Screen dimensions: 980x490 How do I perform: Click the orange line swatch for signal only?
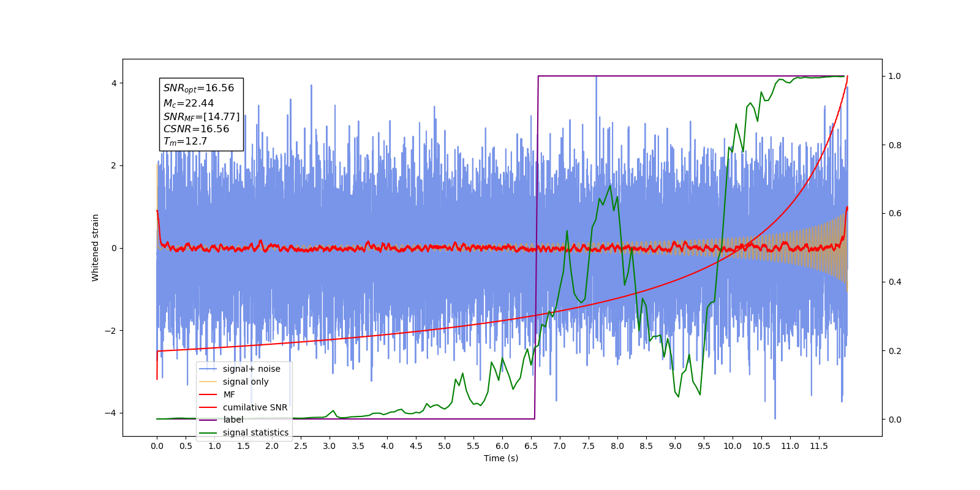(208, 382)
